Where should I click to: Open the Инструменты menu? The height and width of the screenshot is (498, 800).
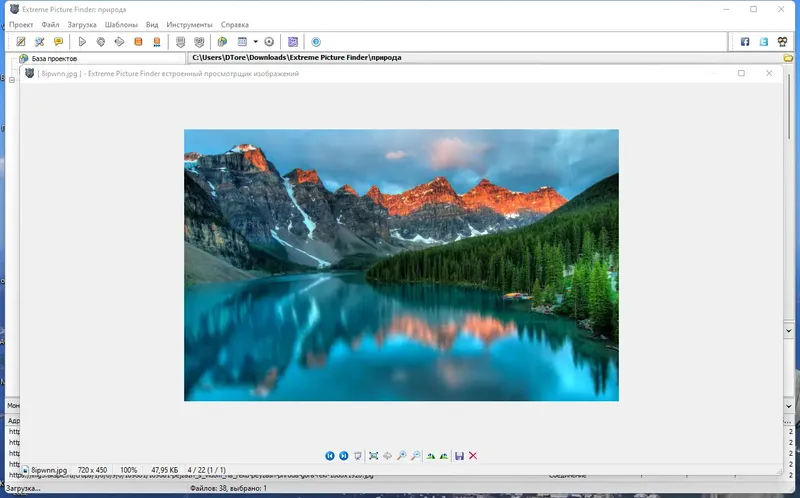tap(189, 24)
